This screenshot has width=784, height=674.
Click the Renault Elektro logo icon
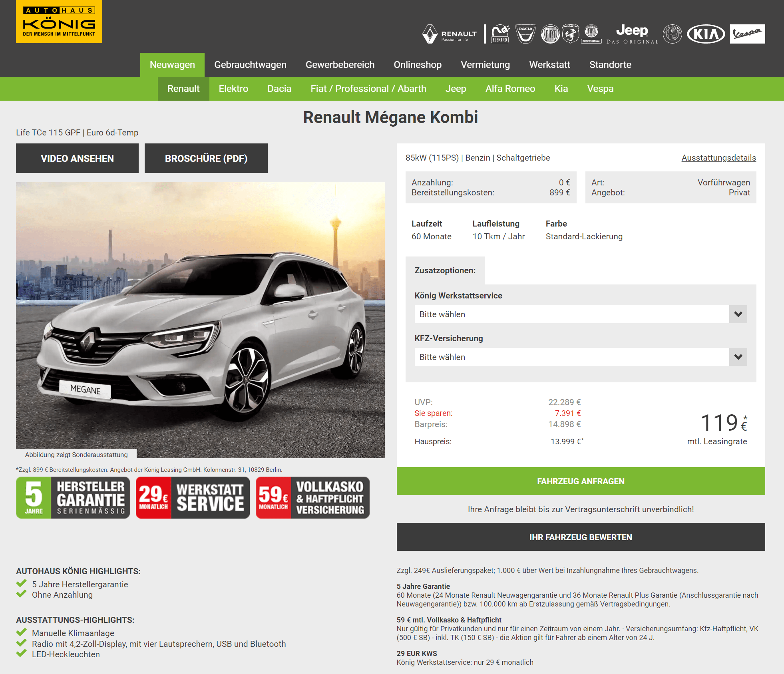click(x=500, y=34)
